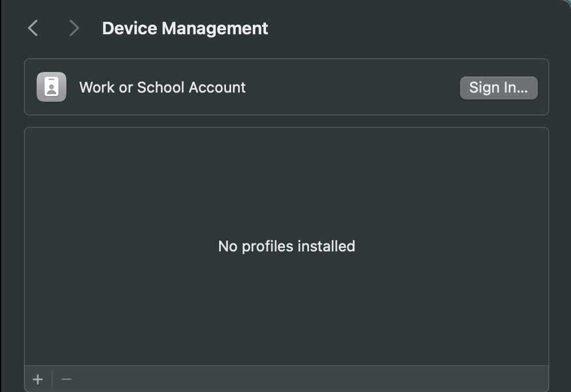Click the Work or School Account badge icon
Viewport: 571px width, 392px height.
51,87
